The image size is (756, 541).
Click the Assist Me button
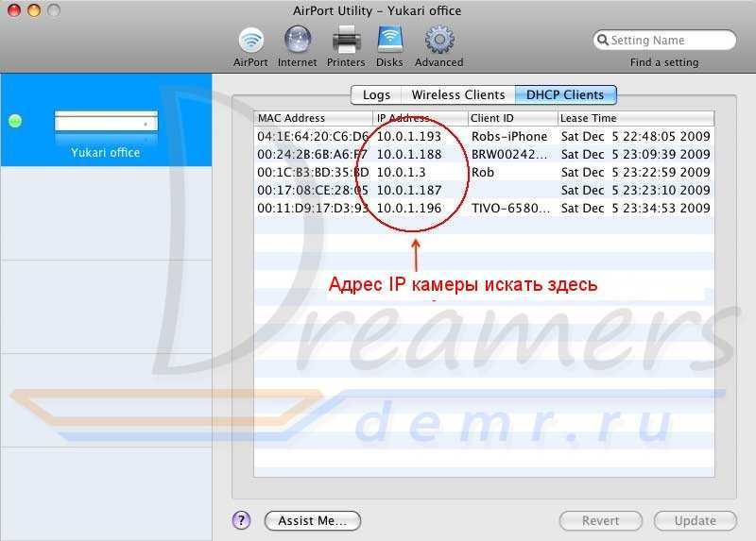pyautogui.click(x=313, y=521)
